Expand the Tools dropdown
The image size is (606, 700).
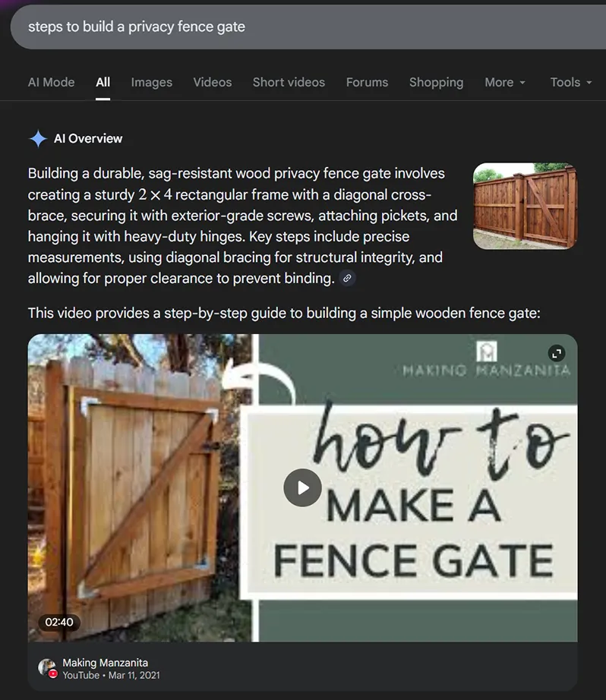pos(570,82)
